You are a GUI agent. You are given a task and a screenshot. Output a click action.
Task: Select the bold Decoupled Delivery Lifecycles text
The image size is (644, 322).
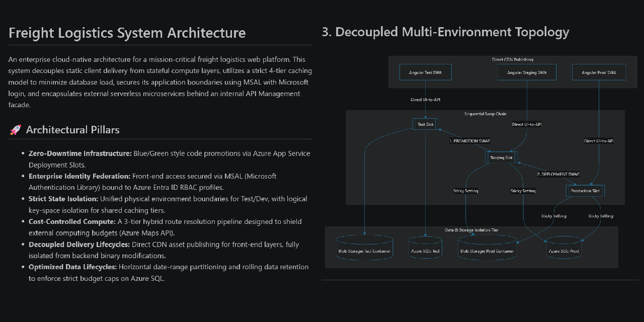79,245
